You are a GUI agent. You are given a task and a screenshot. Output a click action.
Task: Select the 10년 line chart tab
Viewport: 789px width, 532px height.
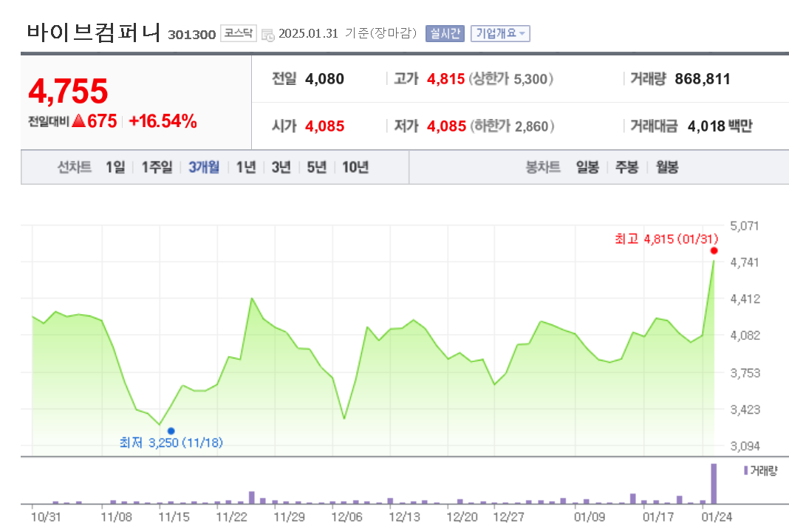tap(355, 167)
